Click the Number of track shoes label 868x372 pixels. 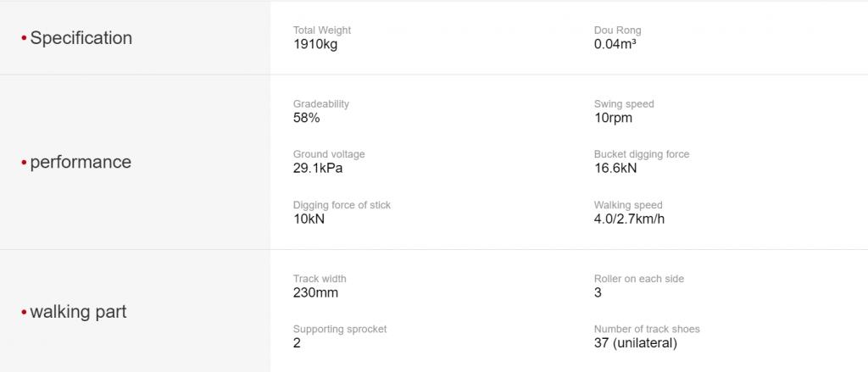click(647, 329)
